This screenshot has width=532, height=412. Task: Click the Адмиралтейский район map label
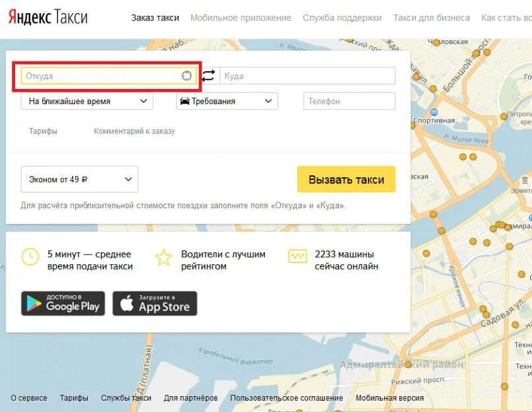tap(401, 365)
